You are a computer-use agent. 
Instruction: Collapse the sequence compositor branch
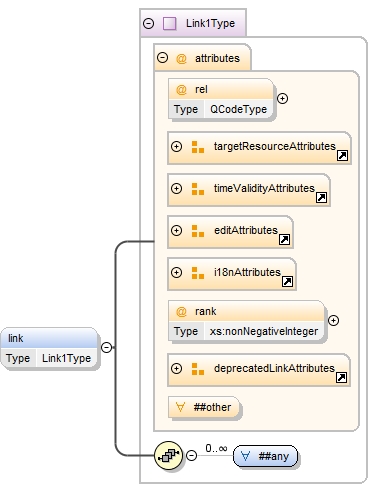[x=191, y=455]
